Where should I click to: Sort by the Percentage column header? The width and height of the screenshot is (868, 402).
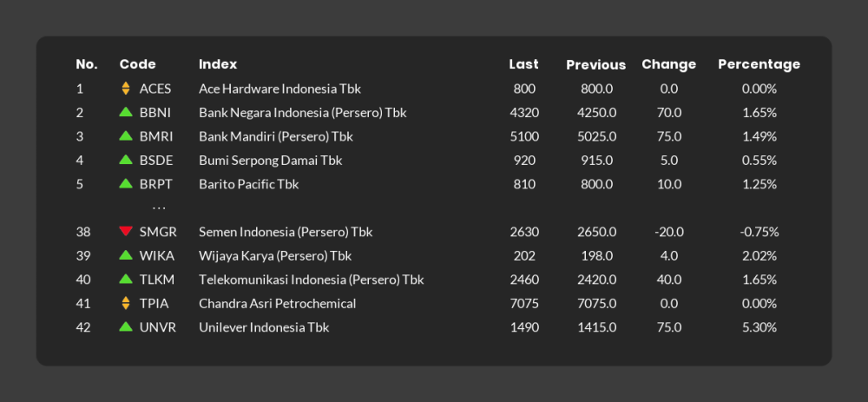click(759, 65)
